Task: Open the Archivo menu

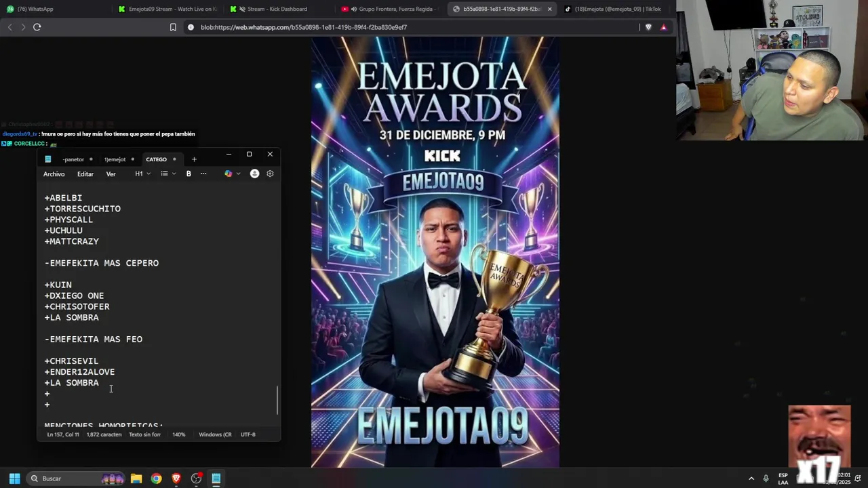Action: pyautogui.click(x=54, y=174)
